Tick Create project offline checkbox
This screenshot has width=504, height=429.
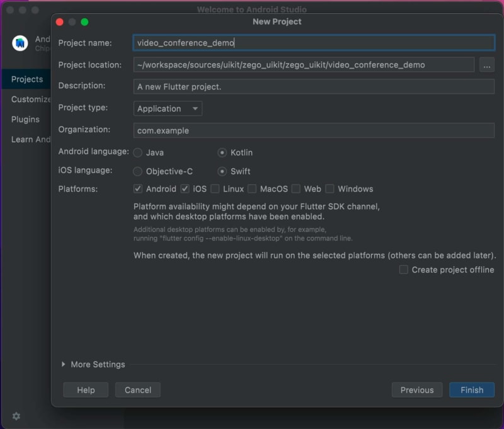pyautogui.click(x=404, y=270)
